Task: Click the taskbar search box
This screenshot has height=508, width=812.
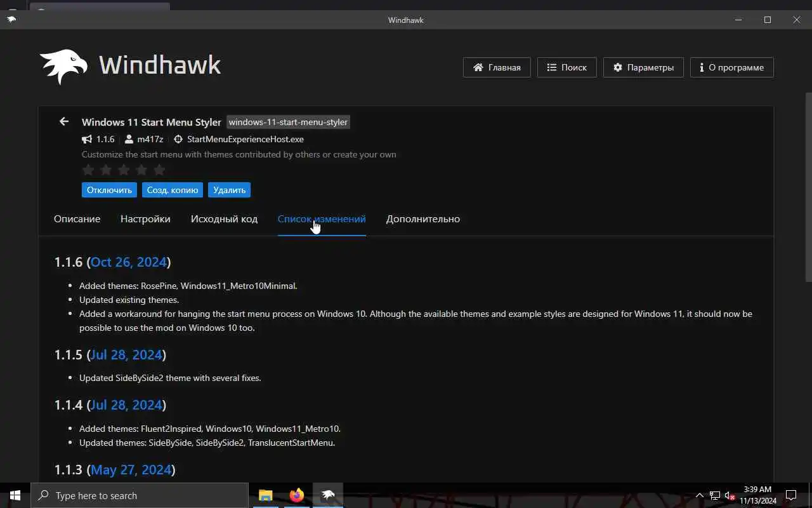Action: [140, 495]
